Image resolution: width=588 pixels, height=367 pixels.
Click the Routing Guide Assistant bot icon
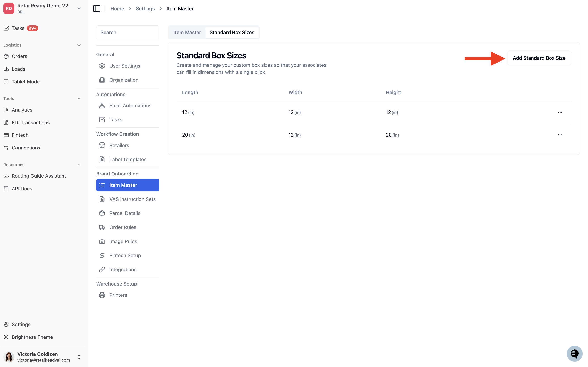coord(6,176)
